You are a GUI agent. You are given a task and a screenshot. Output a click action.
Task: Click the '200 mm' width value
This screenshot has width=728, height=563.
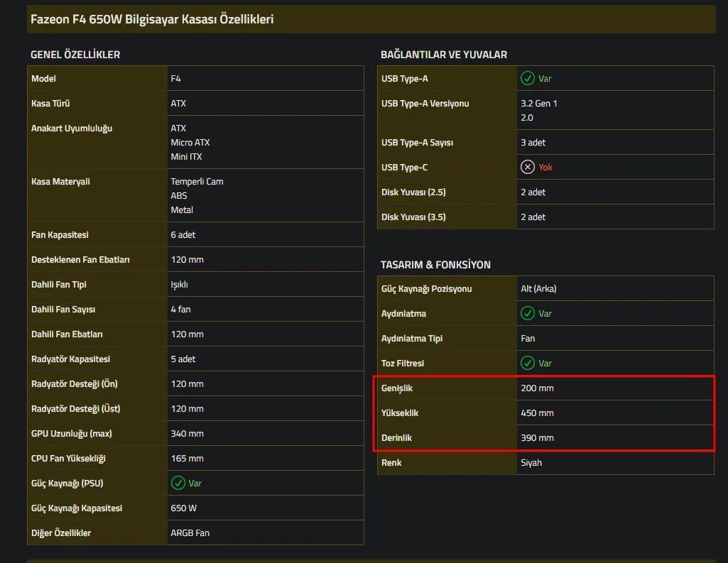[537, 388]
